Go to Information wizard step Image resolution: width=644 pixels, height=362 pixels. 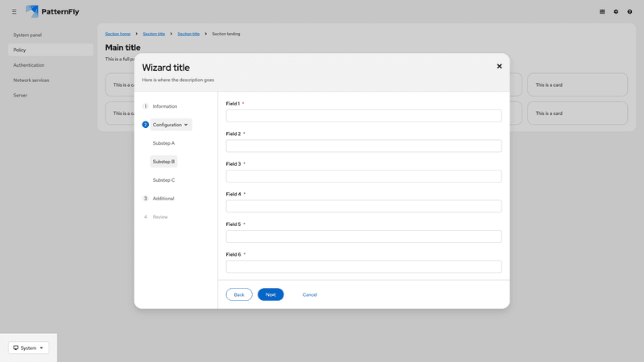tap(165, 106)
